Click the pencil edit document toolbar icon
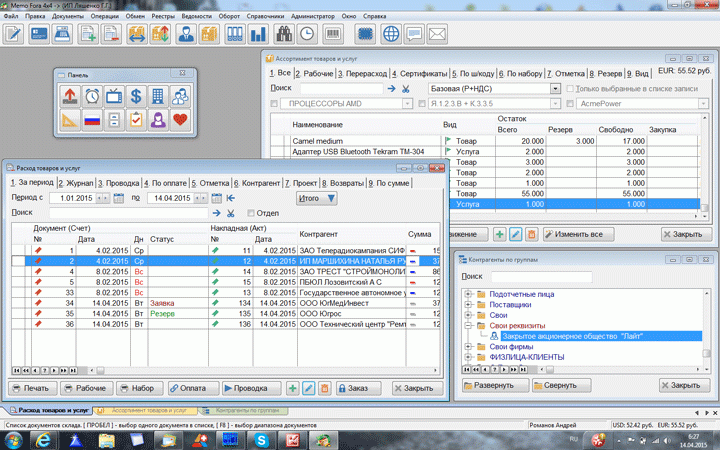 (x=13, y=34)
